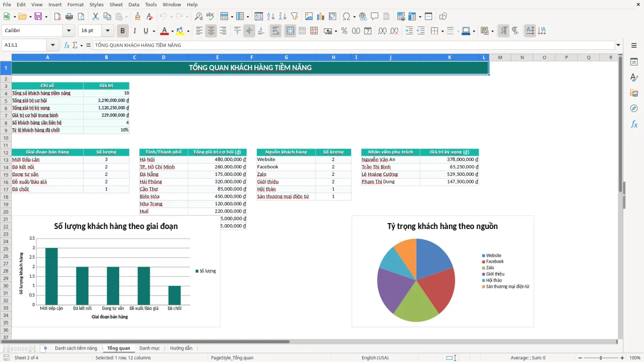Switch to the Danh sách tiềm năng sheet tab
The image size is (644, 362).
(76, 349)
